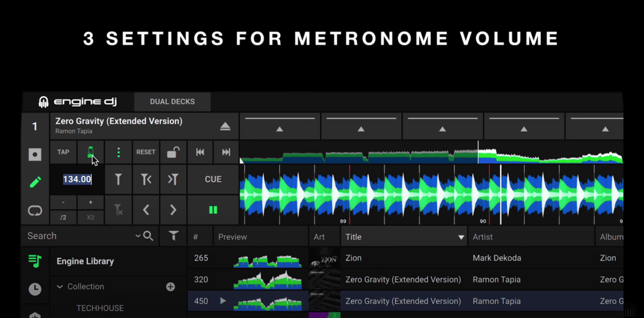Increase BPM with the plus button
644x318 pixels.
tap(91, 202)
